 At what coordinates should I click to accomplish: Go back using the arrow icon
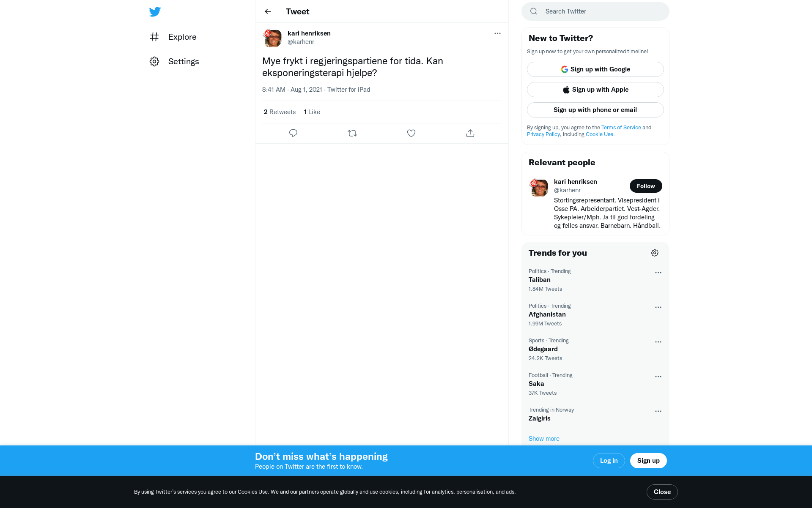268,11
